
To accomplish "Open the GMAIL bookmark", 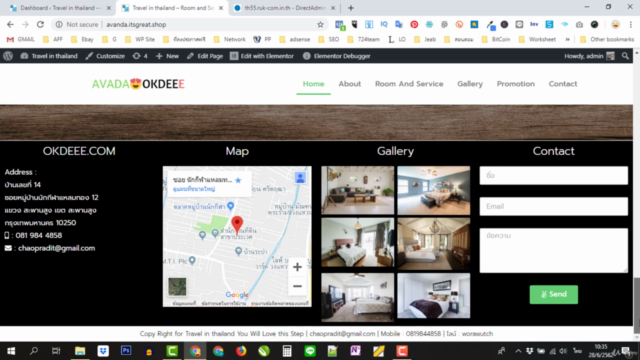I will (21, 39).
